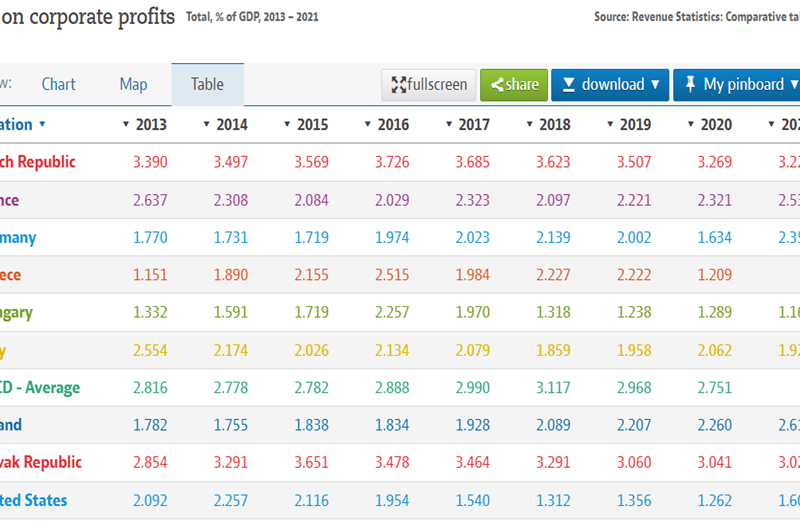Image resolution: width=800 pixels, height=528 pixels.
Task: Switch to the Chart tab
Action: click(x=58, y=85)
